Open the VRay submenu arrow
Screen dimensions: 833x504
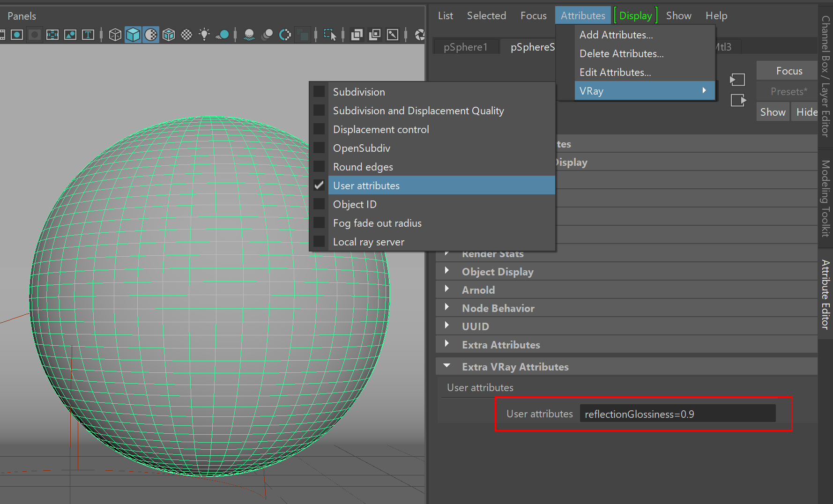704,90
